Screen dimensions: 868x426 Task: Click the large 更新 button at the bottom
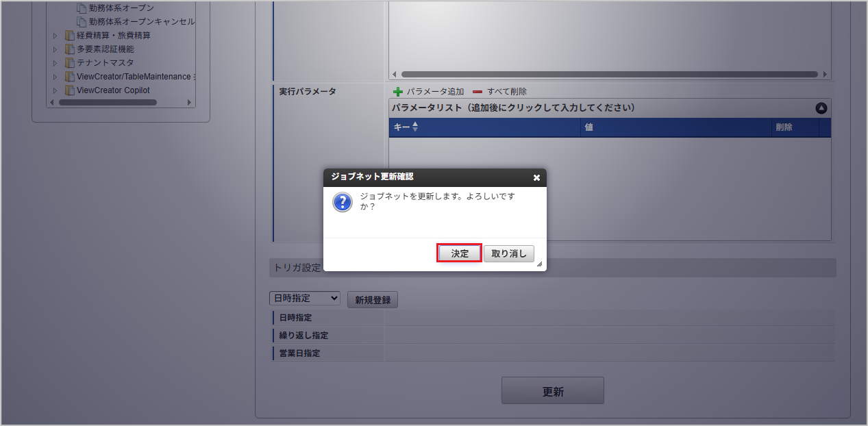(553, 390)
